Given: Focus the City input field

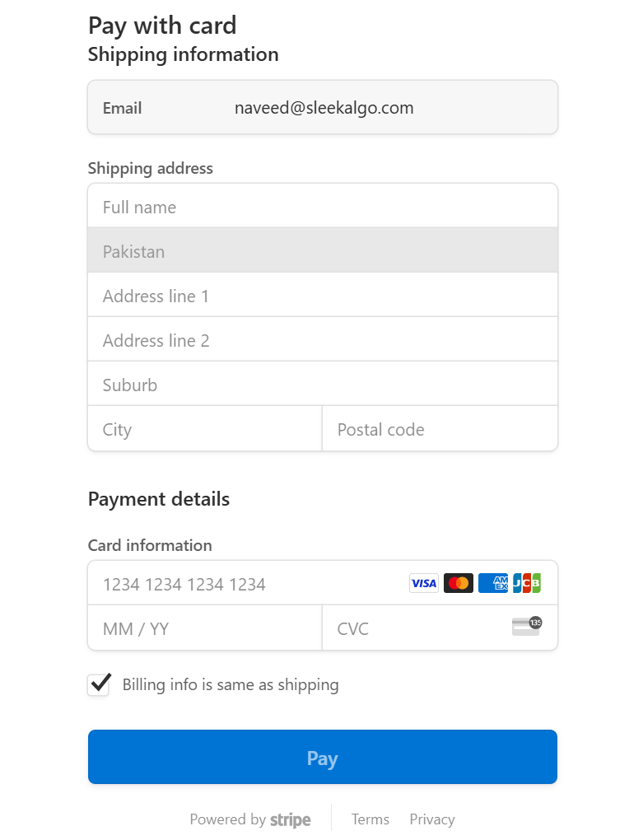Looking at the screenshot, I should click(x=204, y=429).
